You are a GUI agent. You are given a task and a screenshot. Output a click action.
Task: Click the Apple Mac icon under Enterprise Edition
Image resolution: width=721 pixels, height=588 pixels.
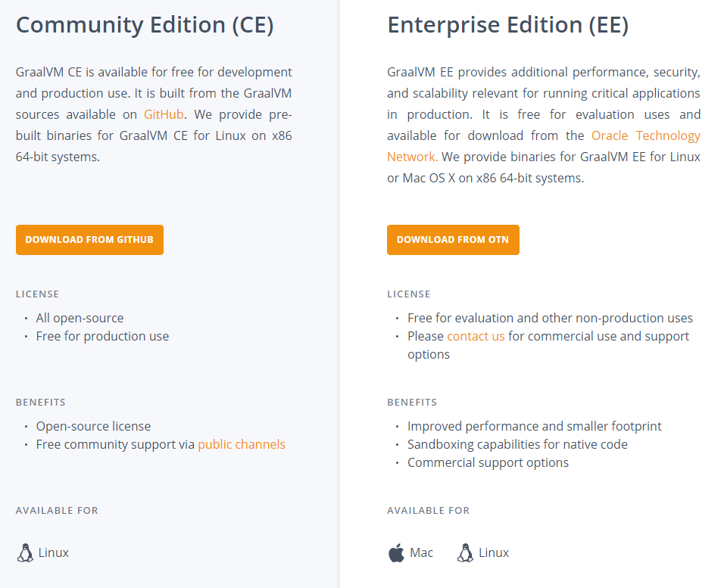pos(396,552)
